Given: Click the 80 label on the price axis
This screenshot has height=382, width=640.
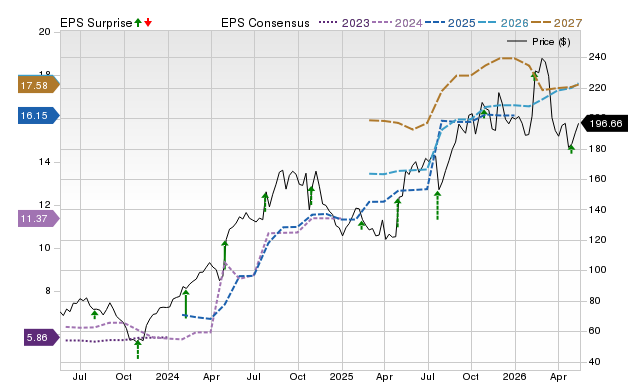Looking at the screenshot, I should coord(594,301).
